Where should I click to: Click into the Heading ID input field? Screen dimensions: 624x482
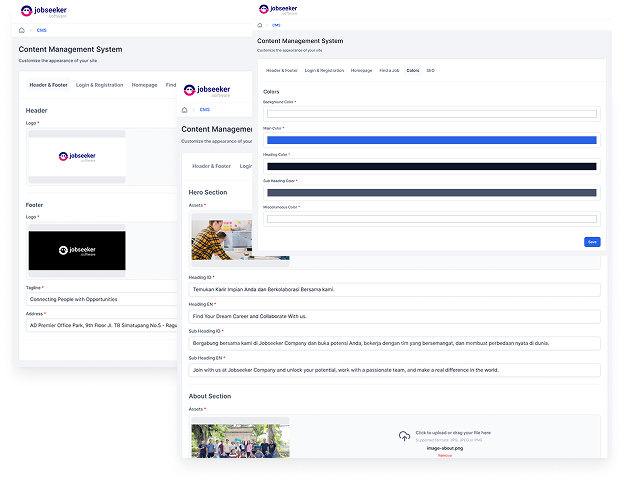(394, 289)
